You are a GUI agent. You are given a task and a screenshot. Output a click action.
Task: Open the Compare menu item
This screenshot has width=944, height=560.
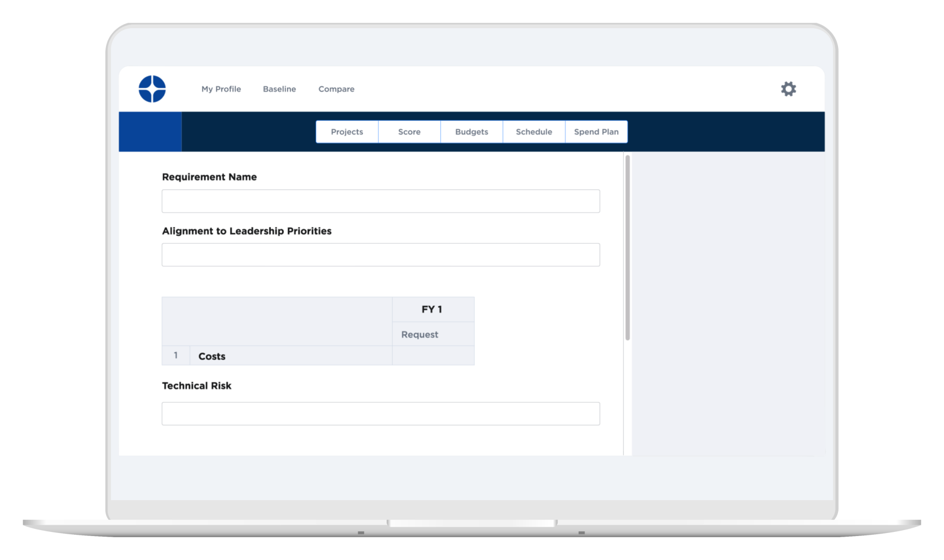(336, 89)
